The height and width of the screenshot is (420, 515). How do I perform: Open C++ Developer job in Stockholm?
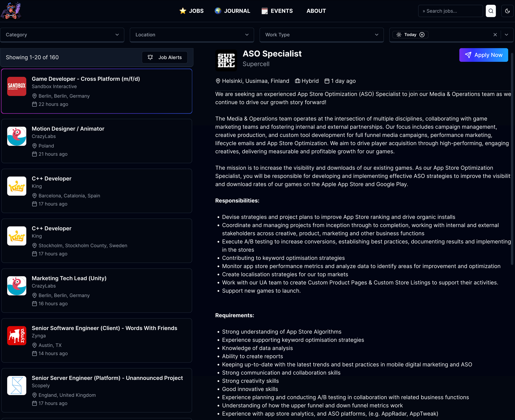[x=97, y=241]
